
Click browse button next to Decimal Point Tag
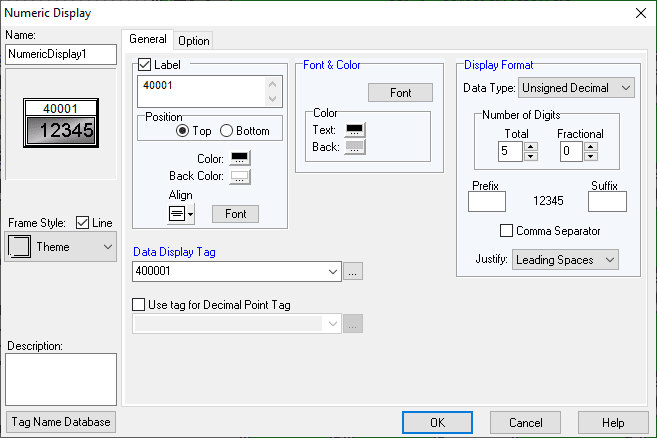click(353, 324)
